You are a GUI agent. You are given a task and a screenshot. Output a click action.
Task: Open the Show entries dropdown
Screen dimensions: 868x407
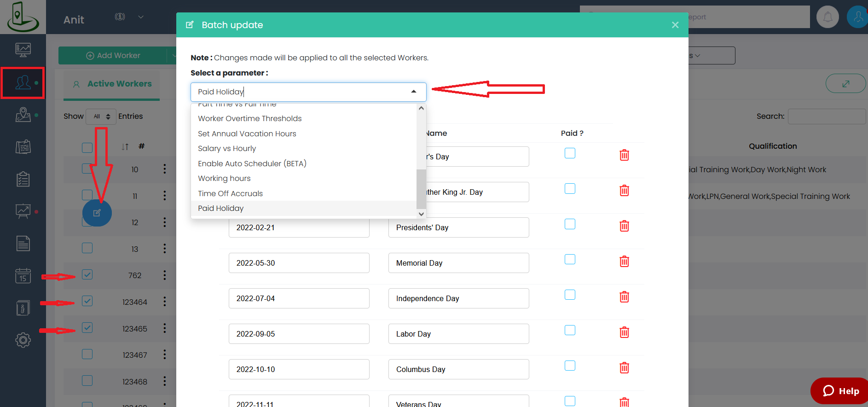[x=101, y=116]
